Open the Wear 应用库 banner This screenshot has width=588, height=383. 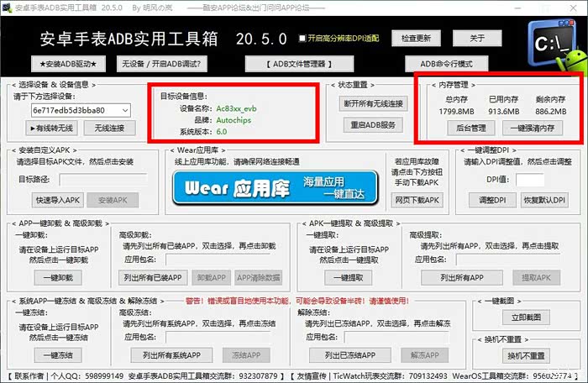pyautogui.click(x=275, y=188)
